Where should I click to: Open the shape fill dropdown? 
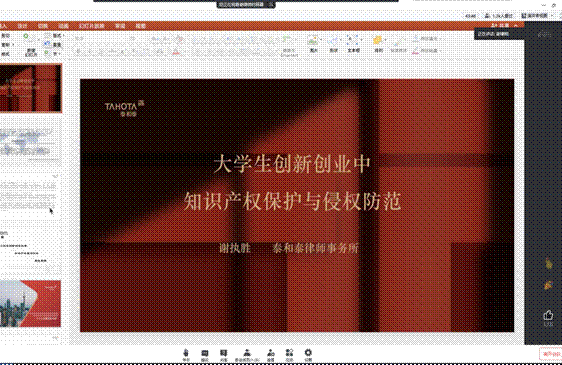(x=426, y=39)
